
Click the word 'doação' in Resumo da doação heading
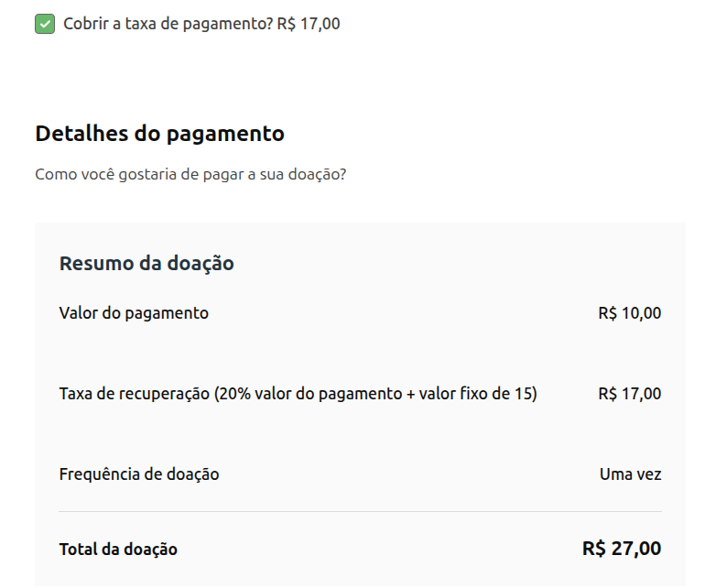click(x=201, y=264)
